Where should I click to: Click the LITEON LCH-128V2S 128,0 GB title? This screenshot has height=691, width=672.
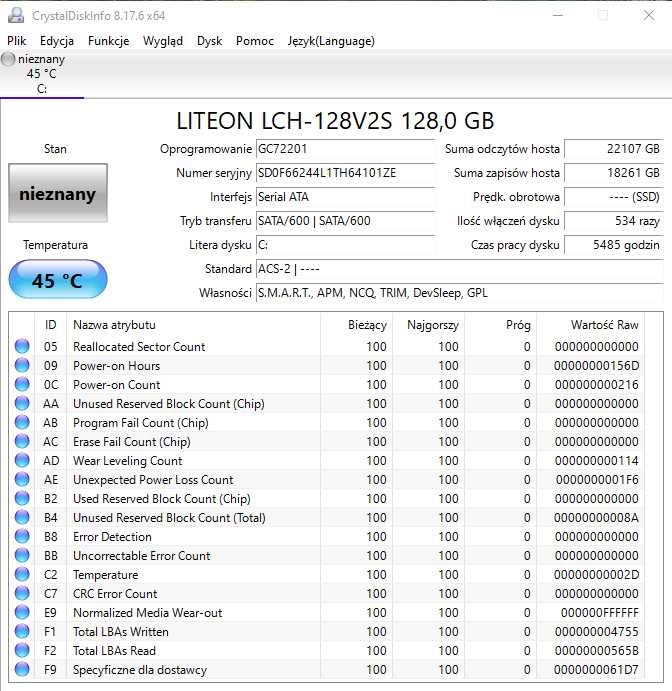click(335, 121)
